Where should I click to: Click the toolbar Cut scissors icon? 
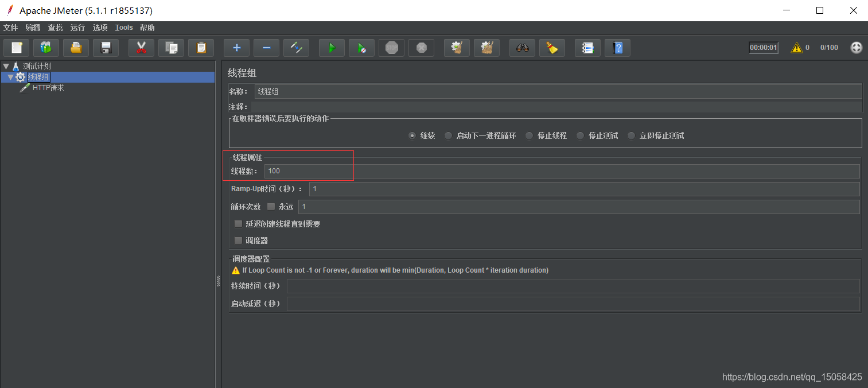(140, 48)
